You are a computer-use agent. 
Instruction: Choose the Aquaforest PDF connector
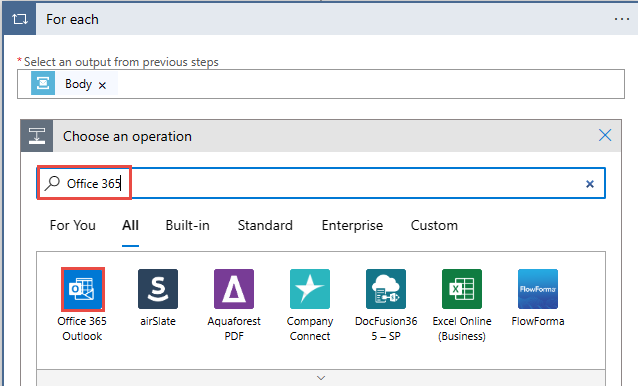[x=234, y=289]
